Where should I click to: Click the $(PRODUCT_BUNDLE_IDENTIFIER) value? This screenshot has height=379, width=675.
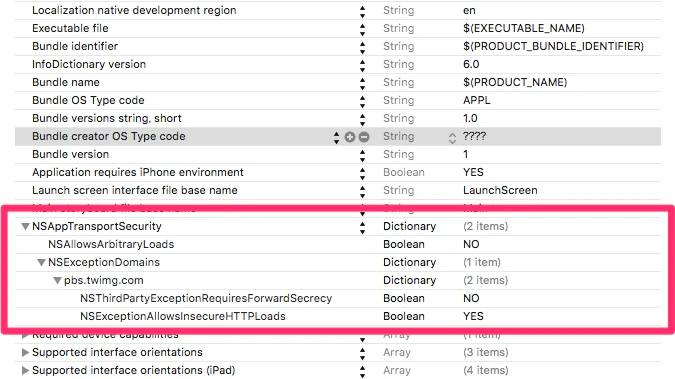point(554,47)
